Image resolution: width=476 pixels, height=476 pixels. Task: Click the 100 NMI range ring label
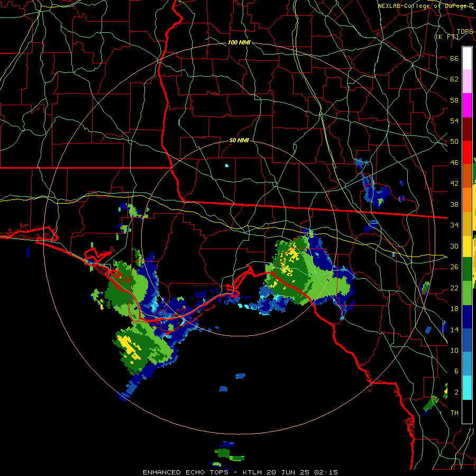[x=239, y=42]
